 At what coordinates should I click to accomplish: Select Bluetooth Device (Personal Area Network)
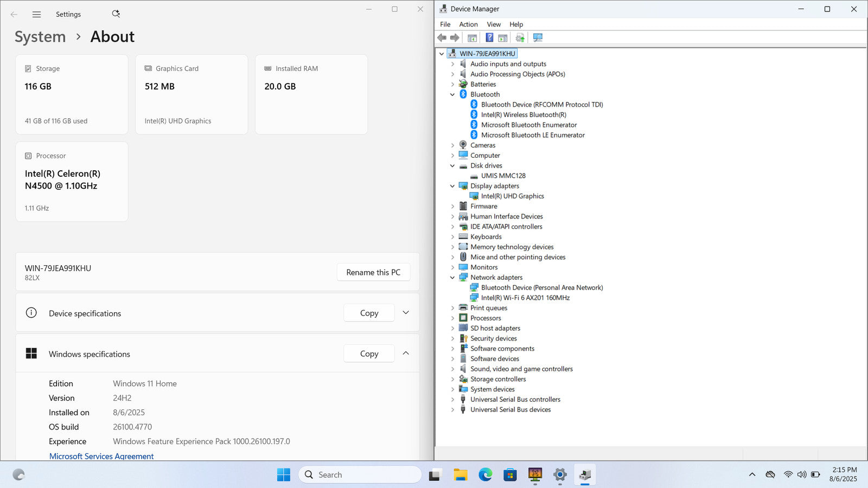click(542, 287)
